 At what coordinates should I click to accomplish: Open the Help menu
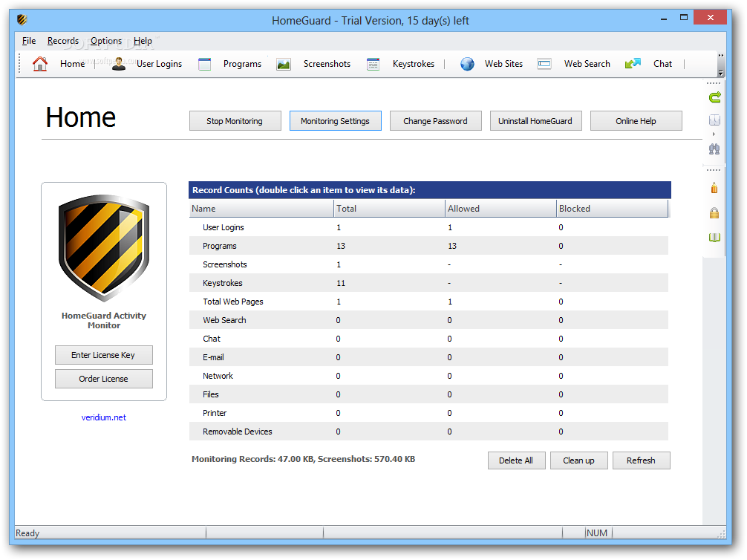(x=143, y=41)
